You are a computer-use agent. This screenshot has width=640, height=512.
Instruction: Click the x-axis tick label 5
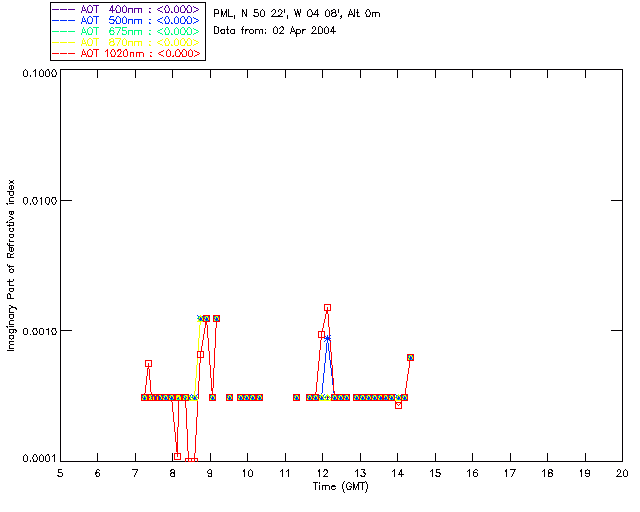click(60, 473)
